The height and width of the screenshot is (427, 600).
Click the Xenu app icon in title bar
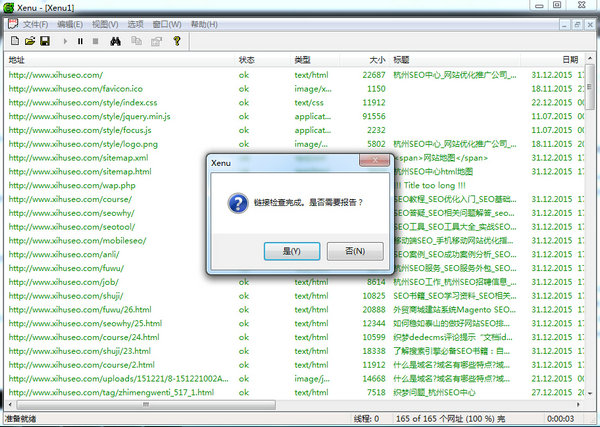click(8, 8)
